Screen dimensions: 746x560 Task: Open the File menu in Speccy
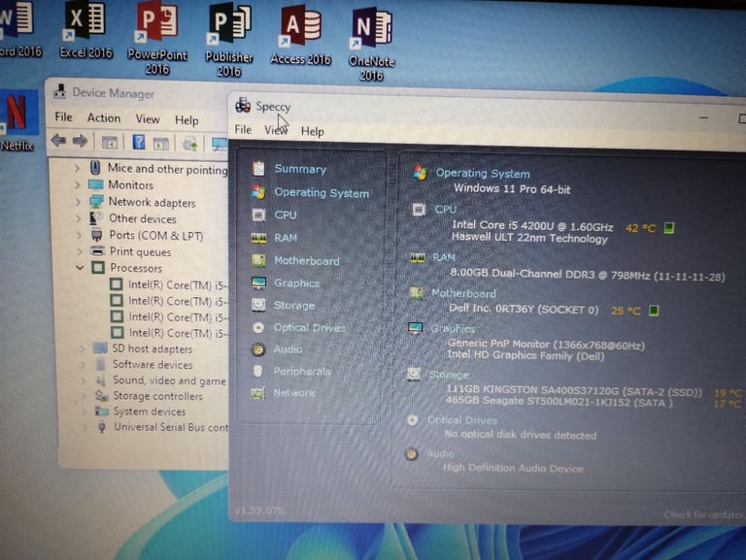[x=243, y=129]
